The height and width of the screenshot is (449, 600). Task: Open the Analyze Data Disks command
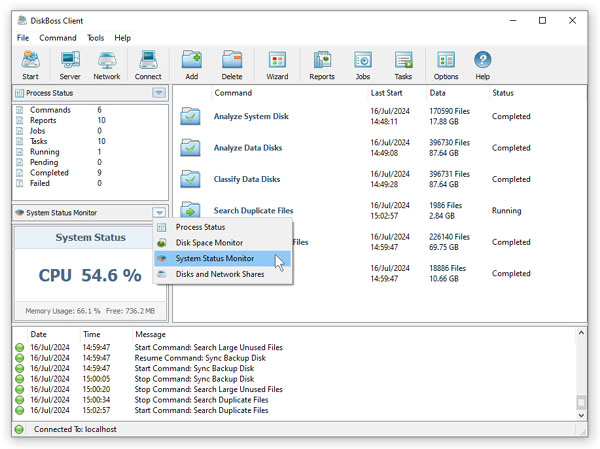pyautogui.click(x=248, y=148)
